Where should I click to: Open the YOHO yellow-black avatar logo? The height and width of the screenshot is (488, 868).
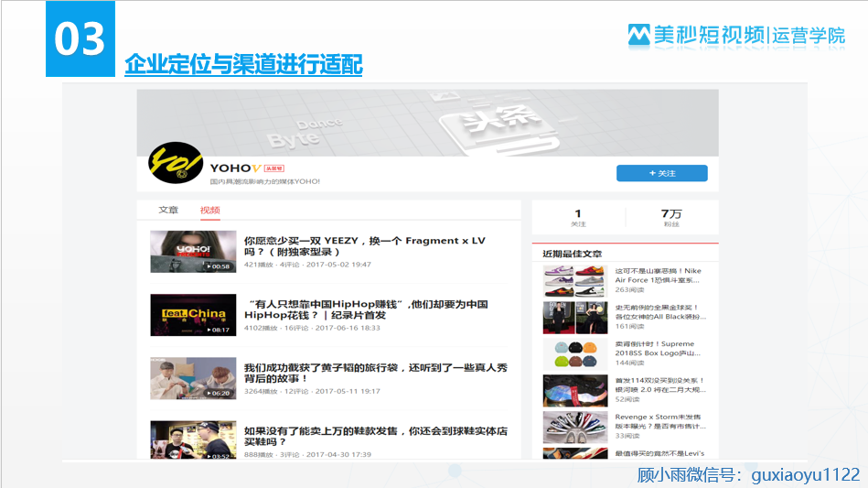click(x=176, y=163)
